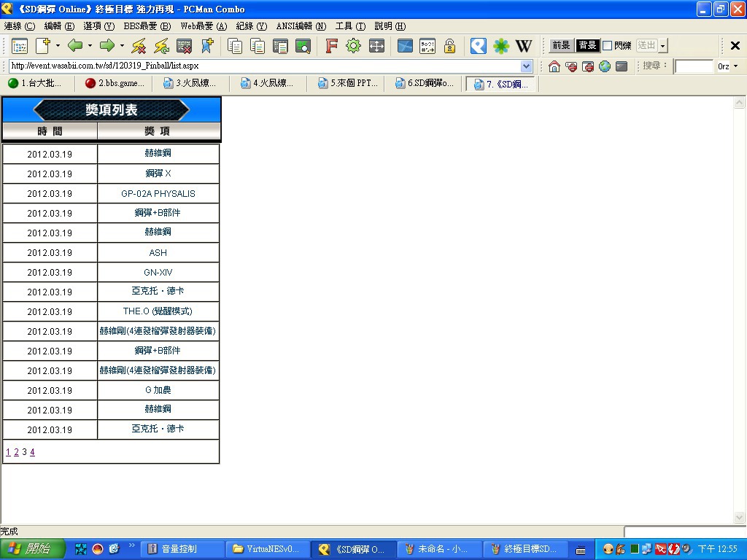Image resolution: width=747 pixels, height=560 pixels.
Task: Click the 開始 Start button
Action: click(32, 549)
